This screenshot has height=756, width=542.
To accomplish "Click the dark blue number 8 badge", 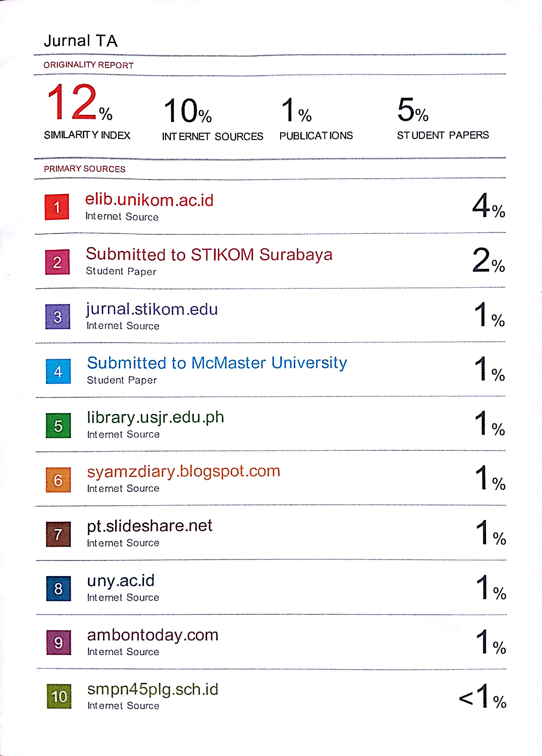I will 58,589.
